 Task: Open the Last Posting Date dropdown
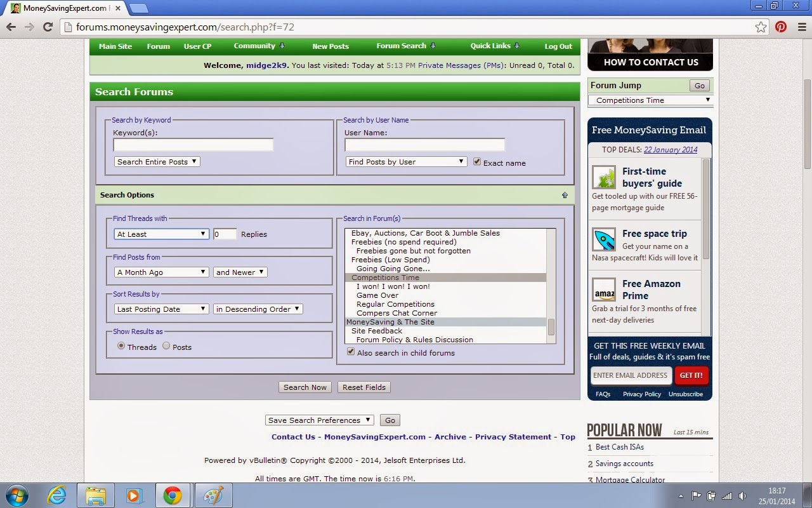pyautogui.click(x=162, y=309)
